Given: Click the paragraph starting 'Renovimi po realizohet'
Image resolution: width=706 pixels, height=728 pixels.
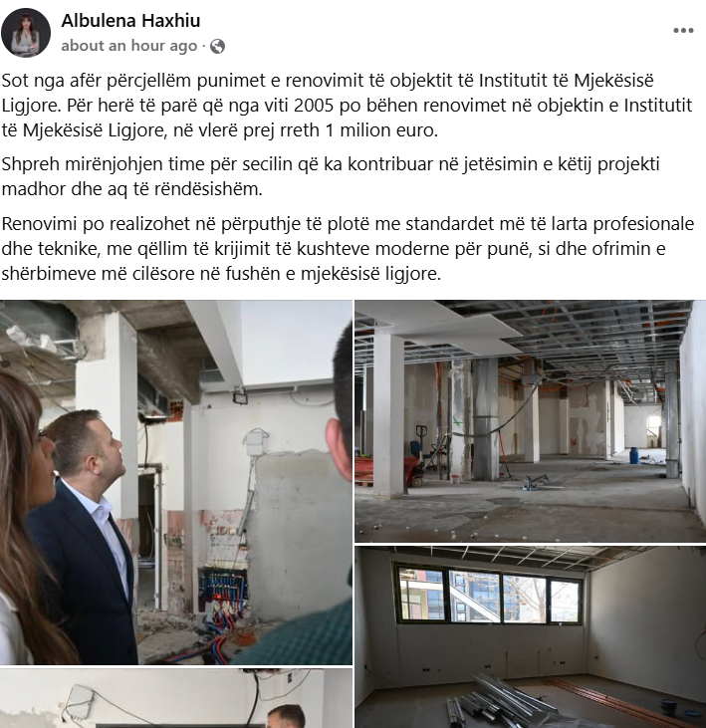Looking at the screenshot, I should [x=348, y=248].
